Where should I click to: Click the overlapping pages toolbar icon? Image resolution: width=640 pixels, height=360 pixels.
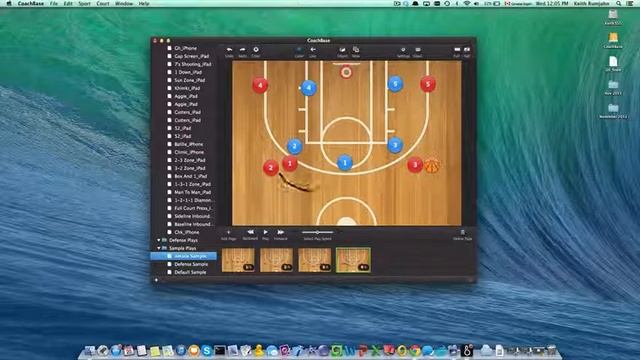click(x=356, y=50)
